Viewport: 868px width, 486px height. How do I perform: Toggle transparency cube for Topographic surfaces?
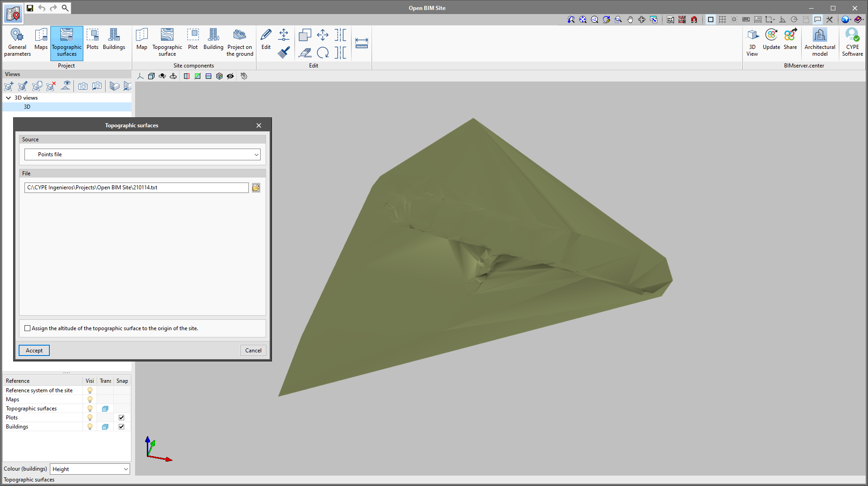tap(105, 409)
